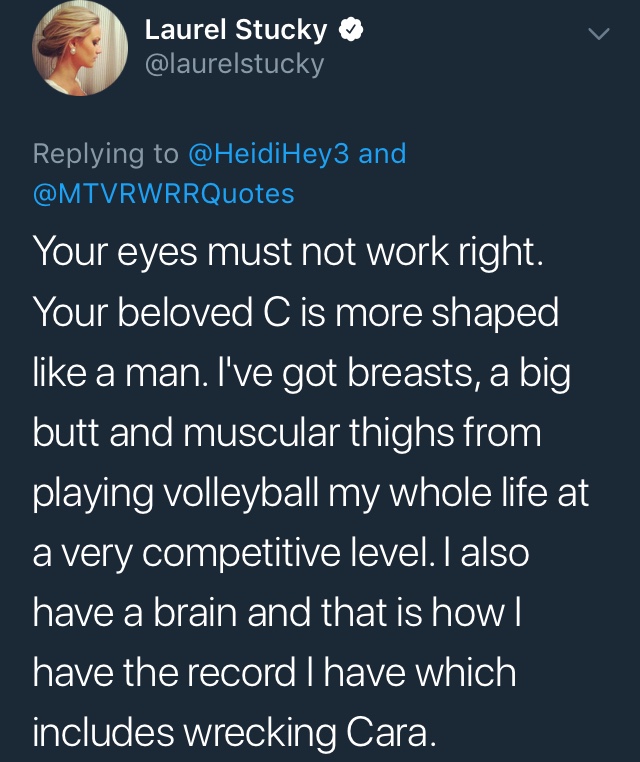This screenshot has width=640, height=762.
Task: Open the display name Laurel Stucky
Action: 236,30
